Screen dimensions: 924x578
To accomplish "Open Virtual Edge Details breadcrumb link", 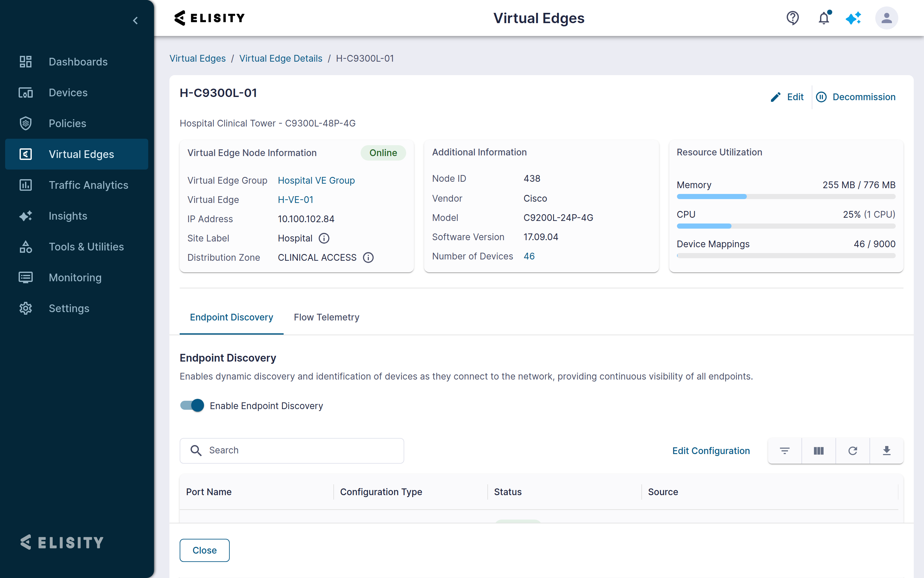I will (x=281, y=58).
